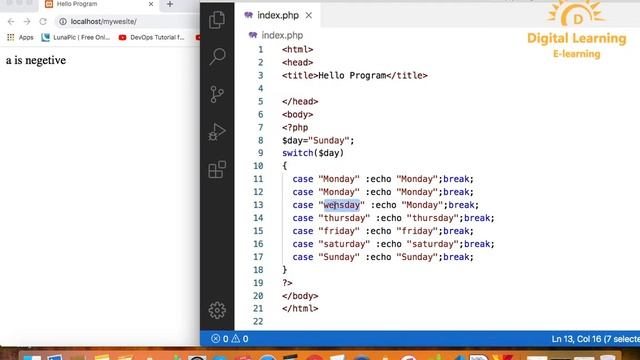Open a new browser tab
This screenshot has height=360, width=640.
[170, 4]
